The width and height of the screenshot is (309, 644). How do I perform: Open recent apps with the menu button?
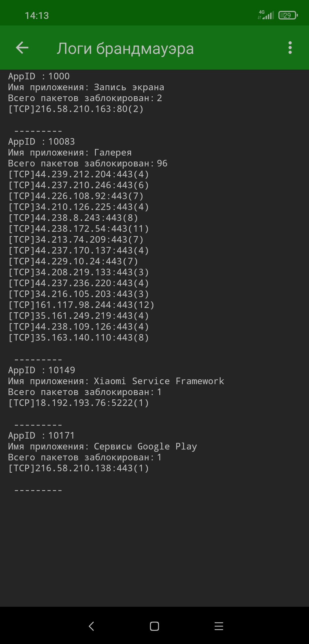219,626
